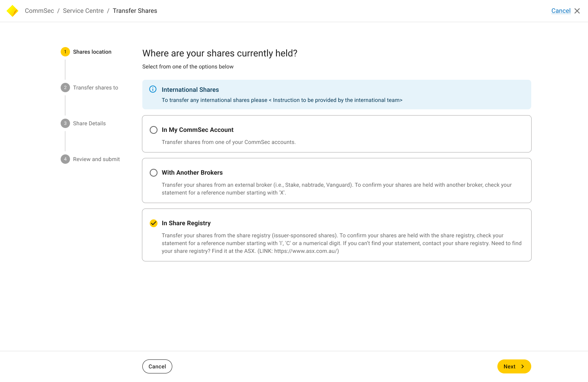
Task: Click step 2 Transfer shares to circle
Action: [65, 88]
